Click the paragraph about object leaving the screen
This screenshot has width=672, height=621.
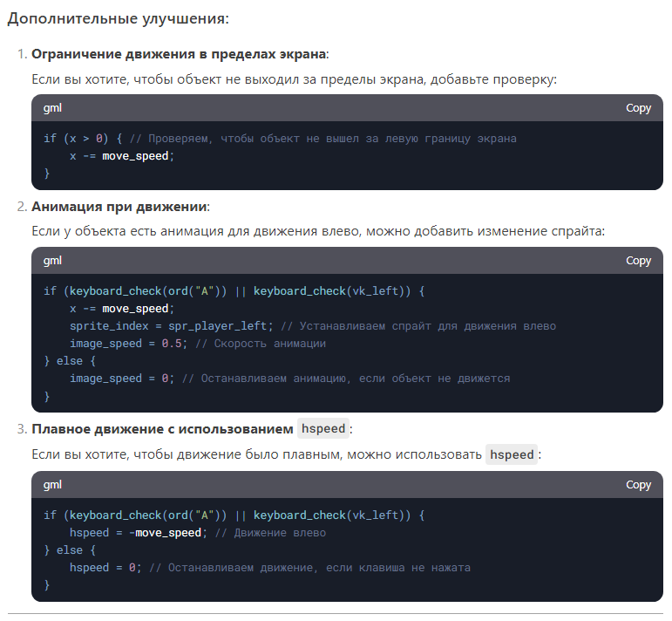point(294,79)
